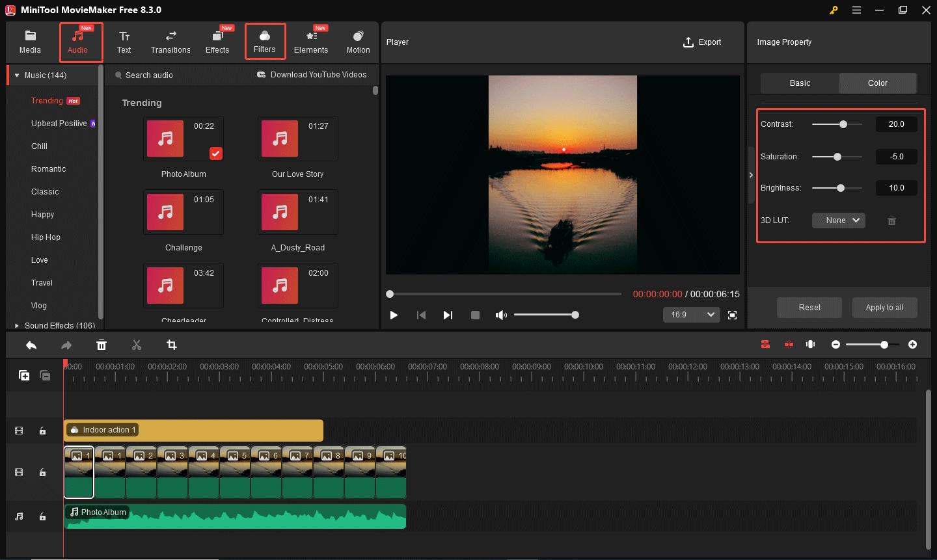Split clip with the scissors tool

click(137, 345)
